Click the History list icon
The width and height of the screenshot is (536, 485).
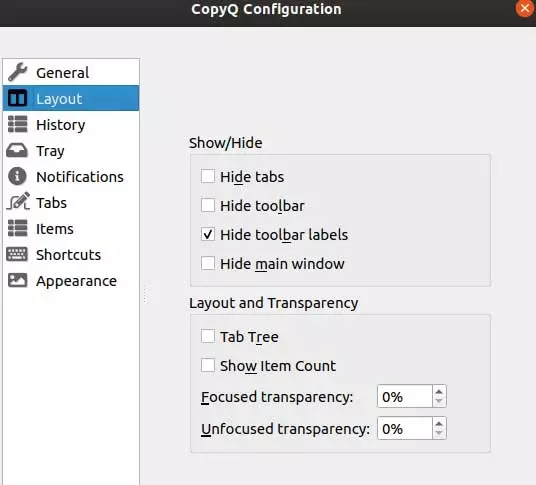coord(17,124)
